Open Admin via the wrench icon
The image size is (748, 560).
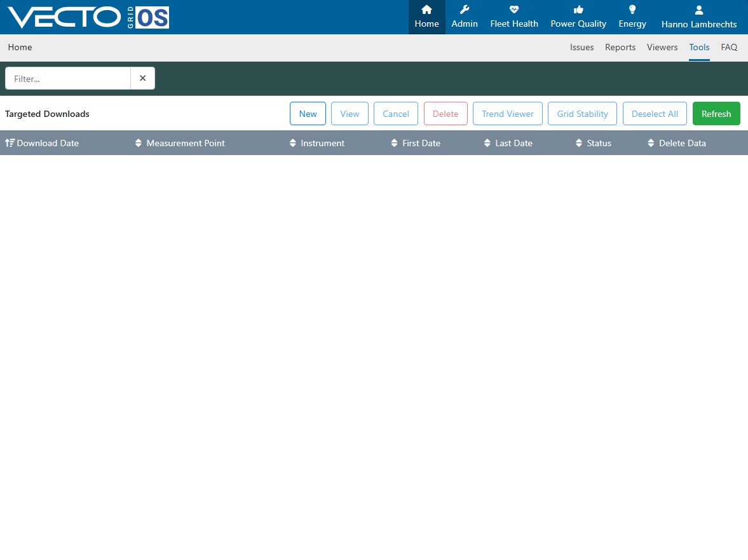coord(465,10)
